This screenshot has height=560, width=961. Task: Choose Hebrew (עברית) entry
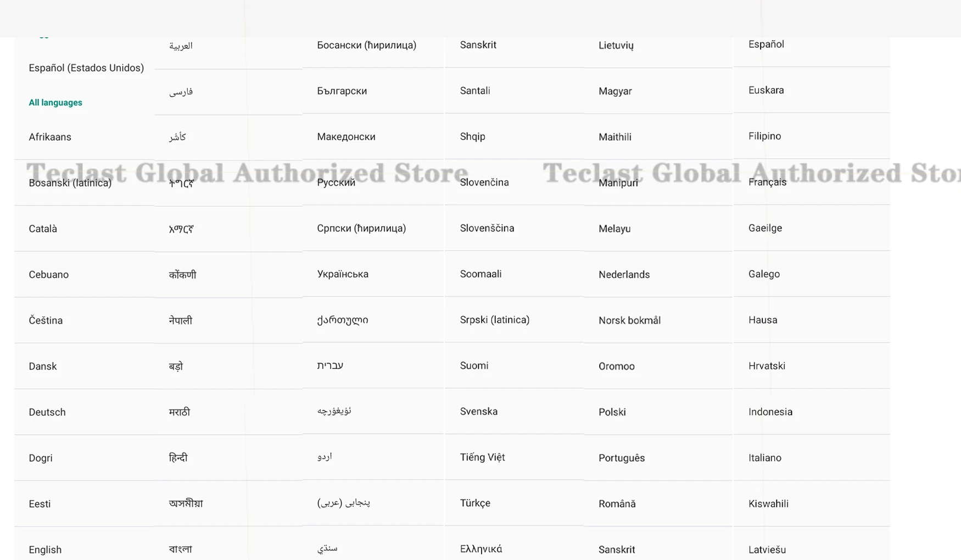pos(330,366)
